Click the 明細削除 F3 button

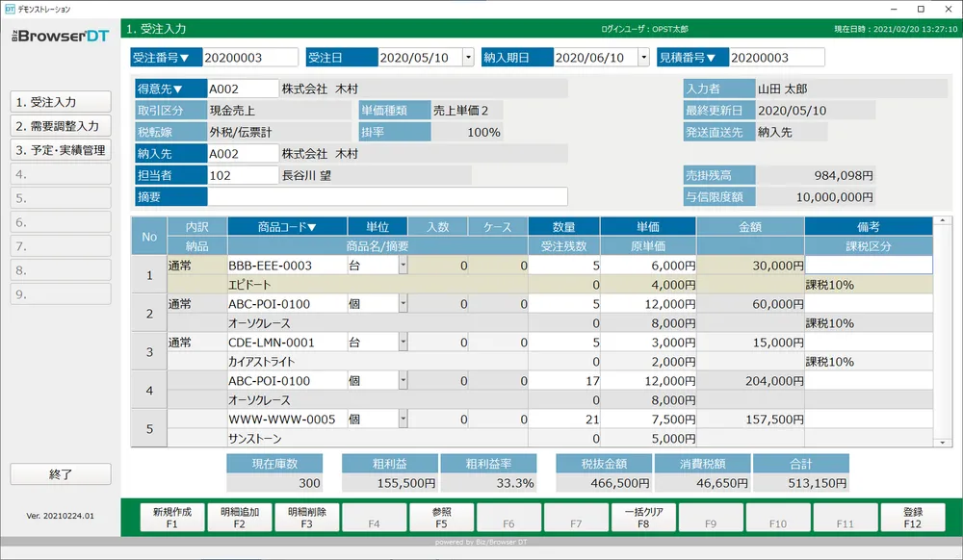pyautogui.click(x=306, y=518)
